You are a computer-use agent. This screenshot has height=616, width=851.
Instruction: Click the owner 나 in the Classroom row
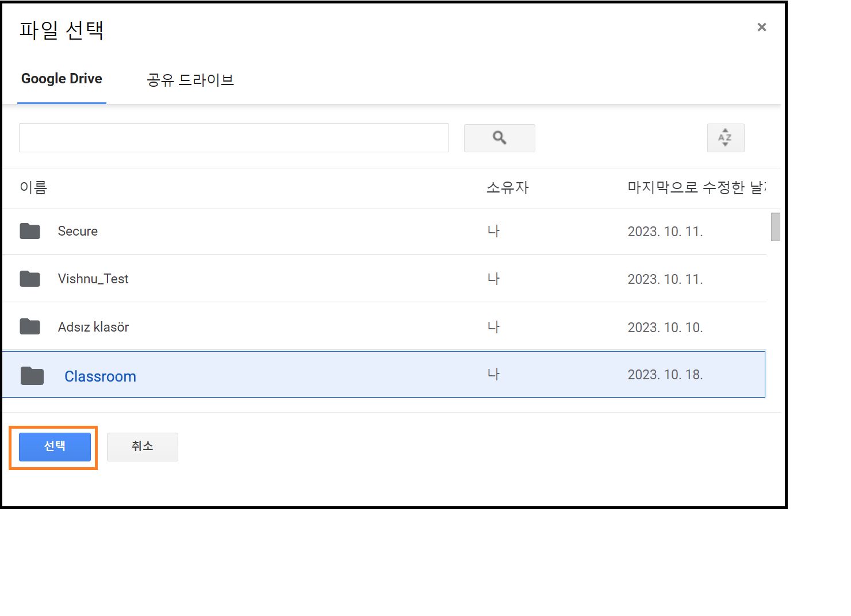click(493, 374)
